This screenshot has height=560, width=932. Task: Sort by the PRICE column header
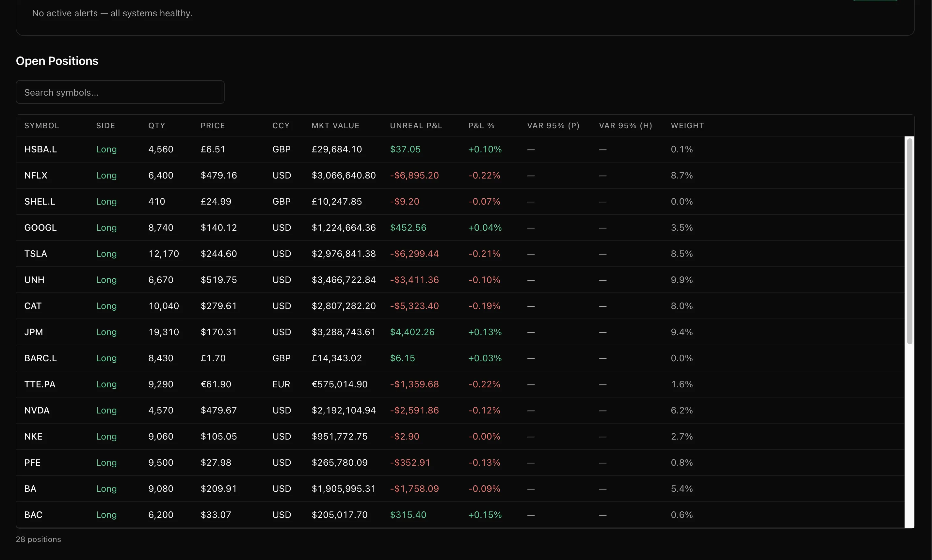click(213, 125)
